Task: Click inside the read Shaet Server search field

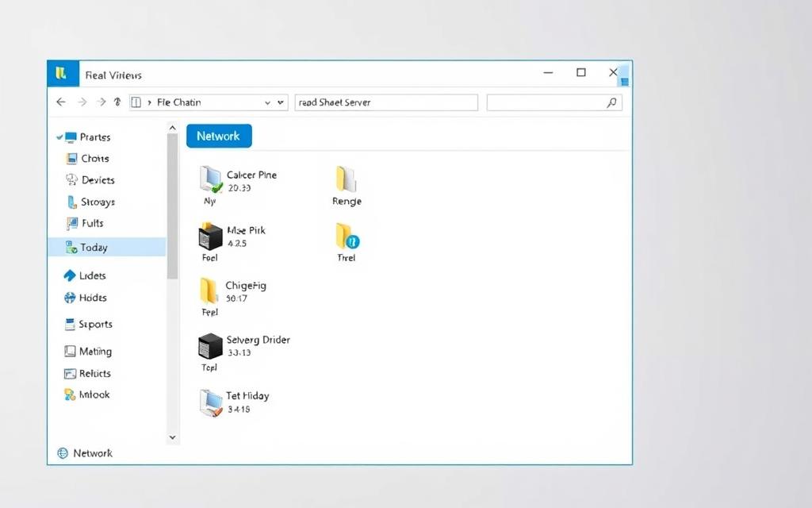Action: pyautogui.click(x=385, y=102)
